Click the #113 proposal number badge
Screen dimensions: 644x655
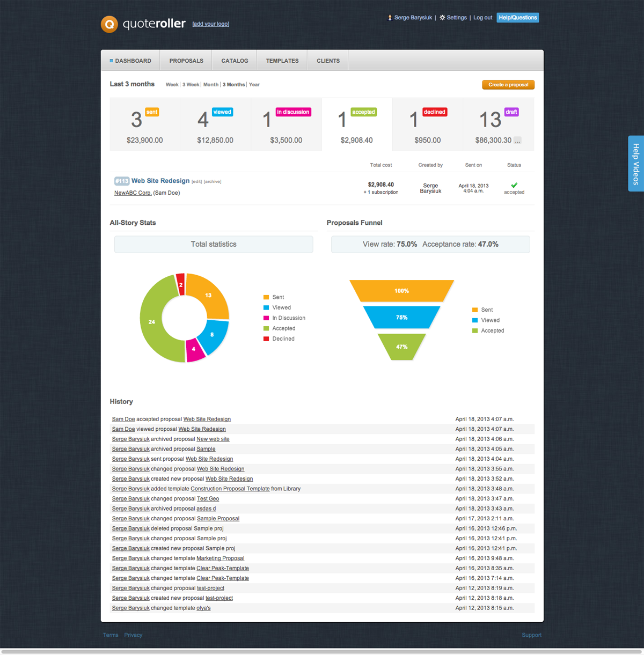(122, 181)
